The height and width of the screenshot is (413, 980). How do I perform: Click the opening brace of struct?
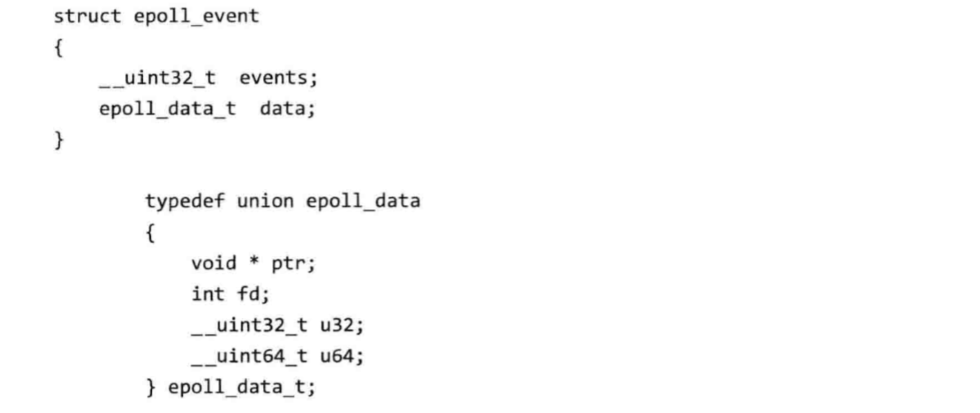tap(59, 48)
